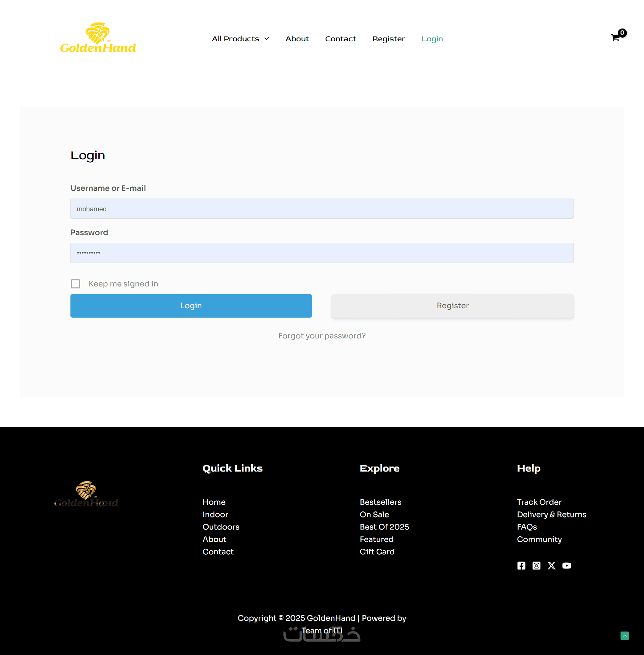The width and height of the screenshot is (644, 655).
Task: Go to Contact in the header navigation
Action: [340, 39]
